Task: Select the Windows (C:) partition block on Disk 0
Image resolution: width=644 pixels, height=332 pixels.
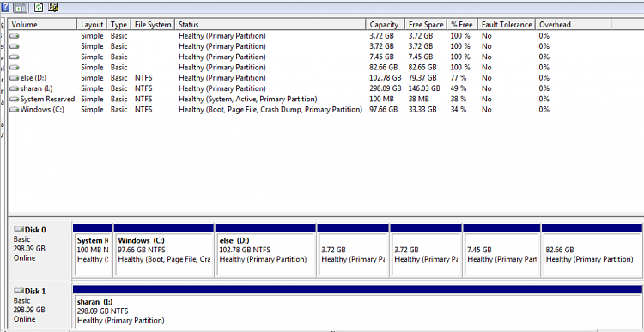Action: click(164, 251)
